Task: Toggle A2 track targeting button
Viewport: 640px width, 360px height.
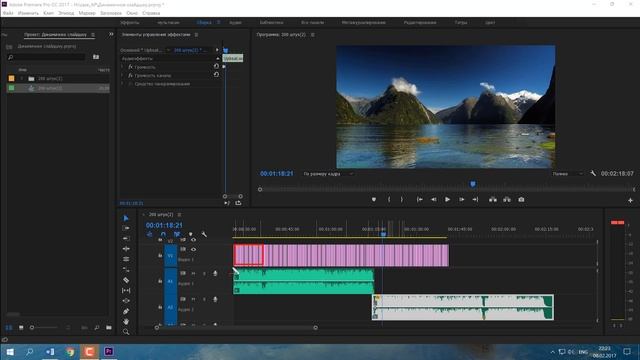Action: pyautogui.click(x=171, y=307)
